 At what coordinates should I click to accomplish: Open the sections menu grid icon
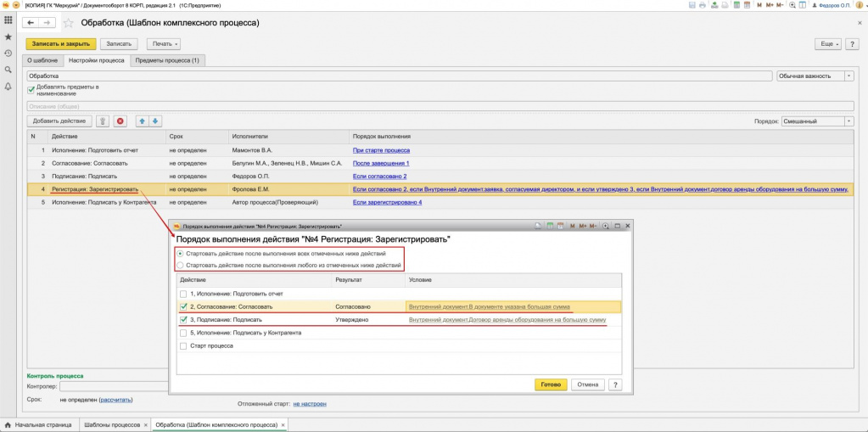tap(8, 22)
